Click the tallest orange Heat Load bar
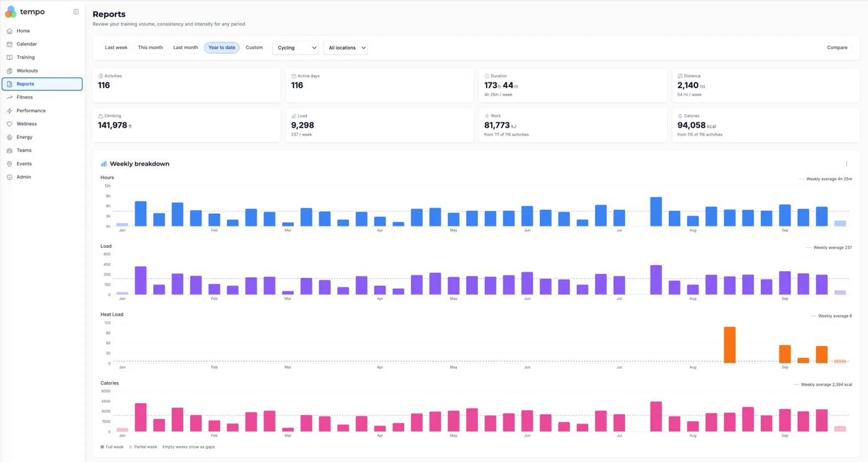Viewport: 868px width, 462px height. pos(730,345)
